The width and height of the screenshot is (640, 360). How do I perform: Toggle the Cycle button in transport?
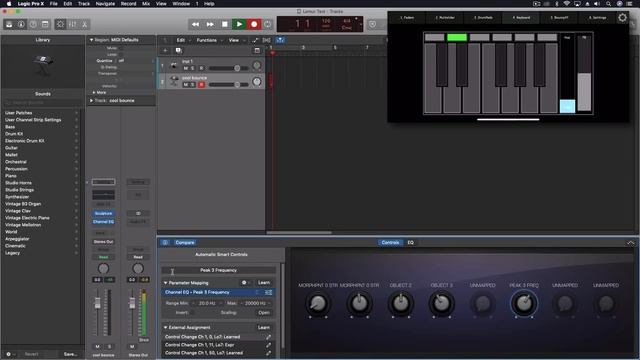pyautogui.click(x=268, y=24)
